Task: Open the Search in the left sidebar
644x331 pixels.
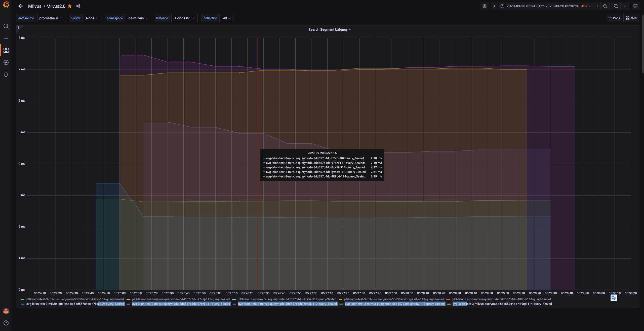Action: coord(6,26)
